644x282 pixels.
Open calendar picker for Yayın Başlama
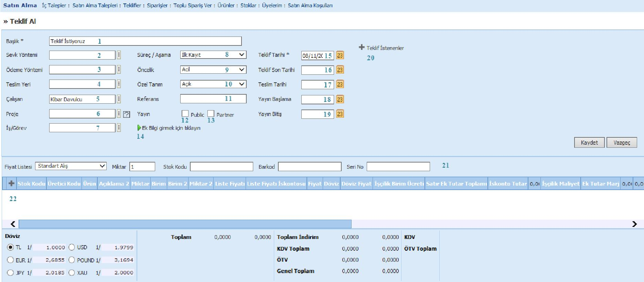pos(340,99)
